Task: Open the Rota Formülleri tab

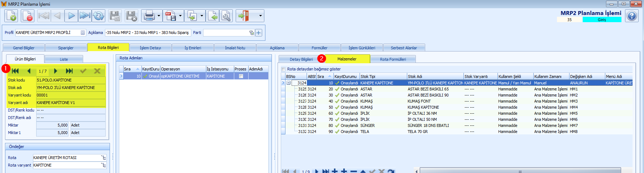Action: point(393,59)
